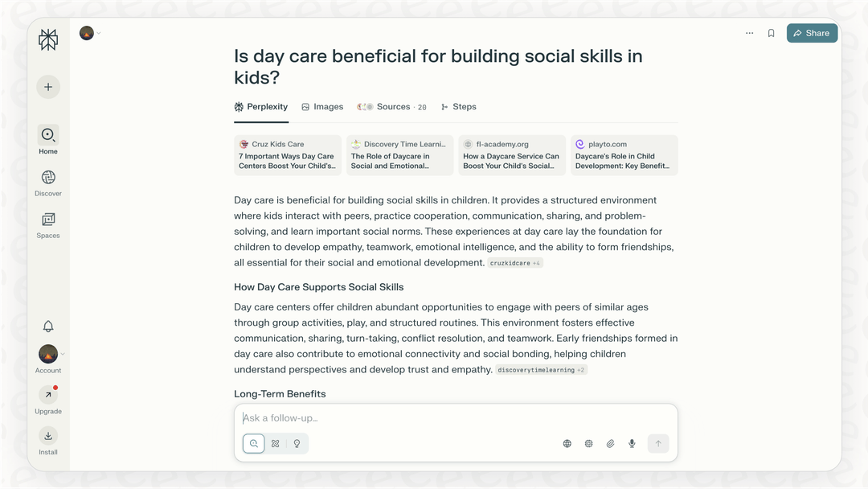868x489 pixels.
Task: Switch to Labs mode with lightbulb icon
Action: [x=297, y=443]
